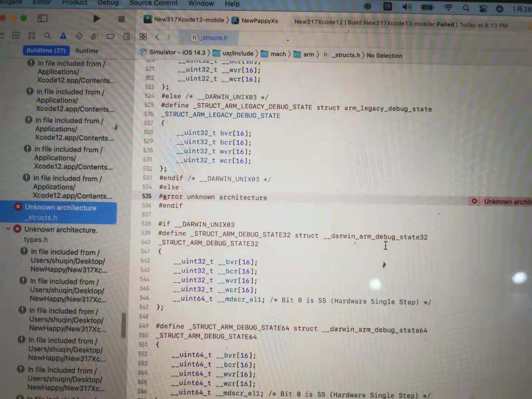Open the Editor menu
The height and width of the screenshot is (399, 532).
coord(42,2)
